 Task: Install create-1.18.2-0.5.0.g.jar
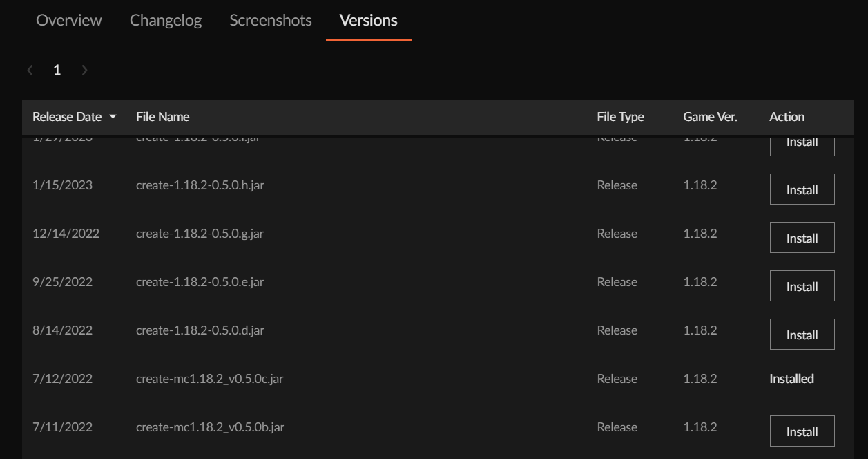coord(802,238)
